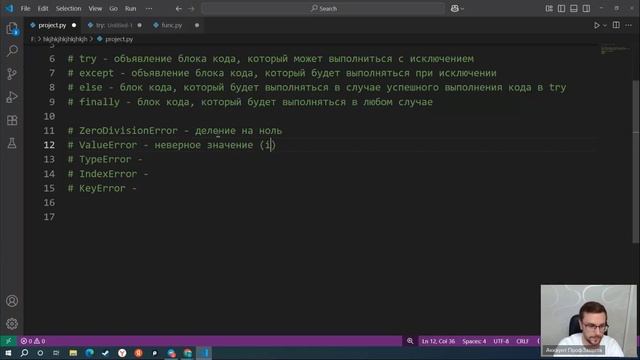Place cursor on TypeError comment line
This screenshot has height=360, width=640.
105,159
